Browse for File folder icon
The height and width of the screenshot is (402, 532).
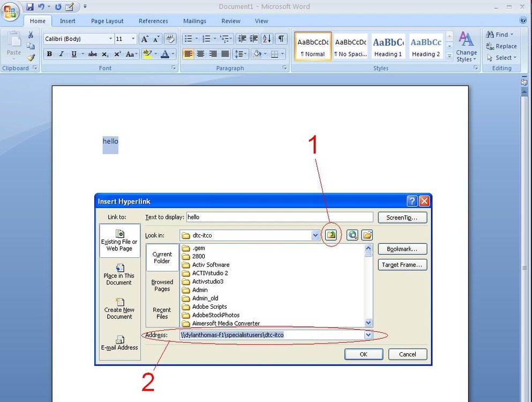[367, 235]
